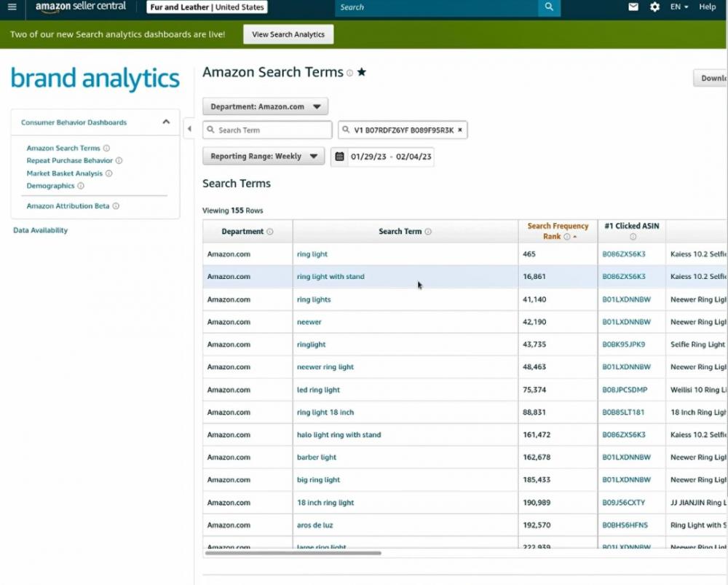Select the rank value 16,861
The height and width of the screenshot is (585, 728).
534,276
